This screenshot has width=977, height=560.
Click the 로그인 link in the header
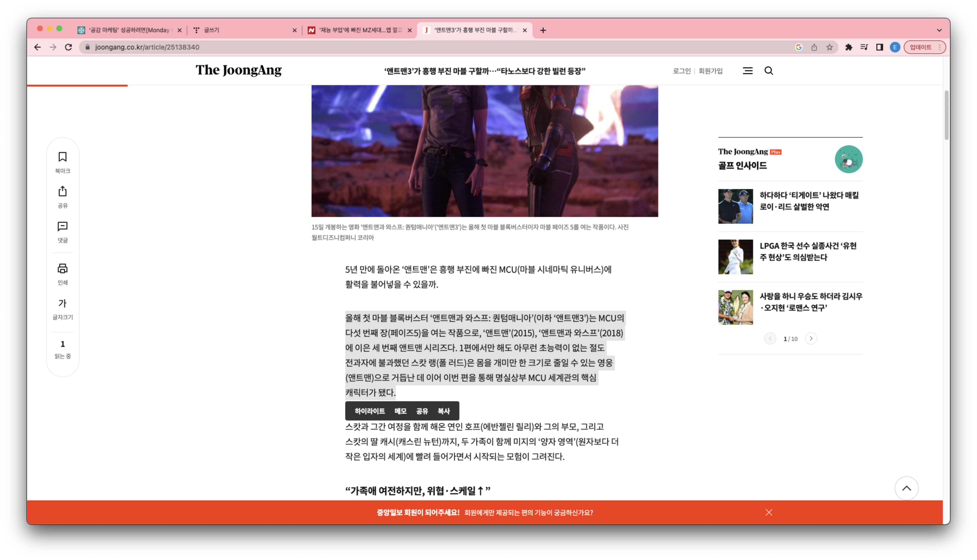(x=681, y=71)
